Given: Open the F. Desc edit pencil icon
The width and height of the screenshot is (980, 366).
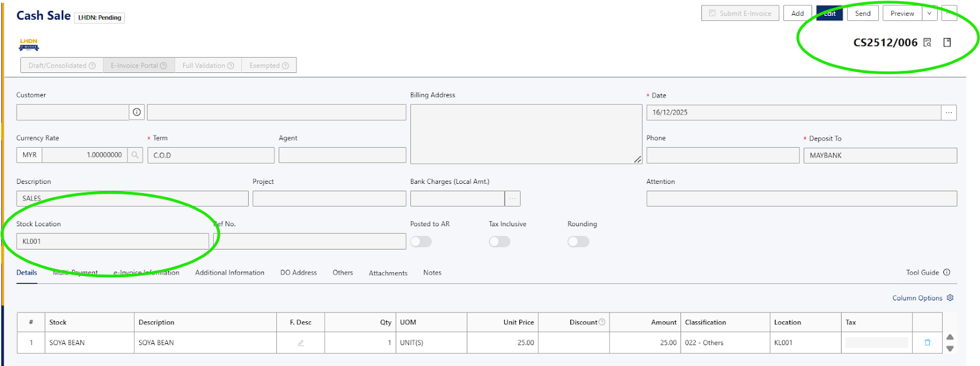Looking at the screenshot, I should click(301, 343).
